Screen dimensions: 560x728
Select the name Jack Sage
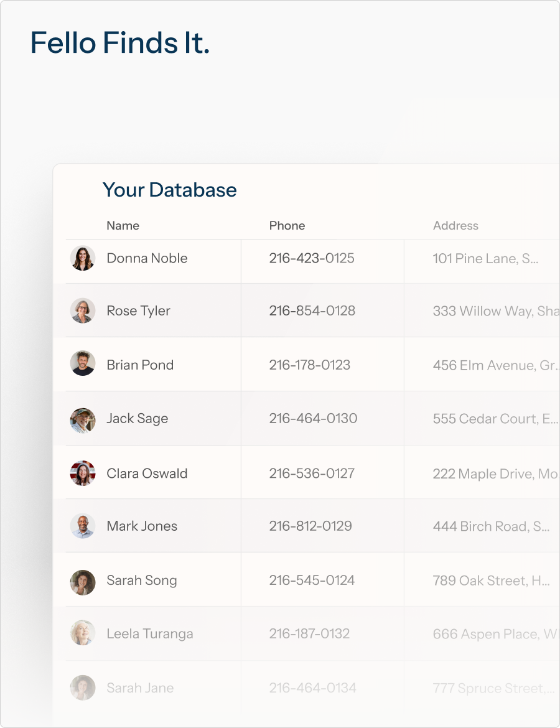(138, 419)
